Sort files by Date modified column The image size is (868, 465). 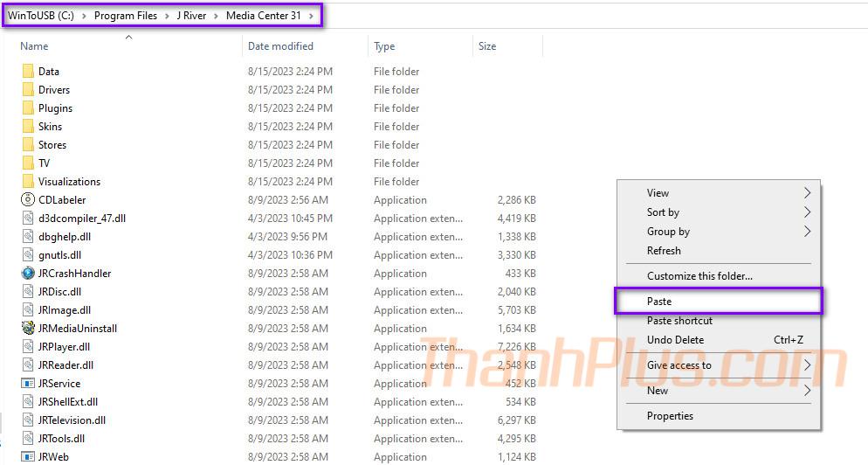point(280,46)
